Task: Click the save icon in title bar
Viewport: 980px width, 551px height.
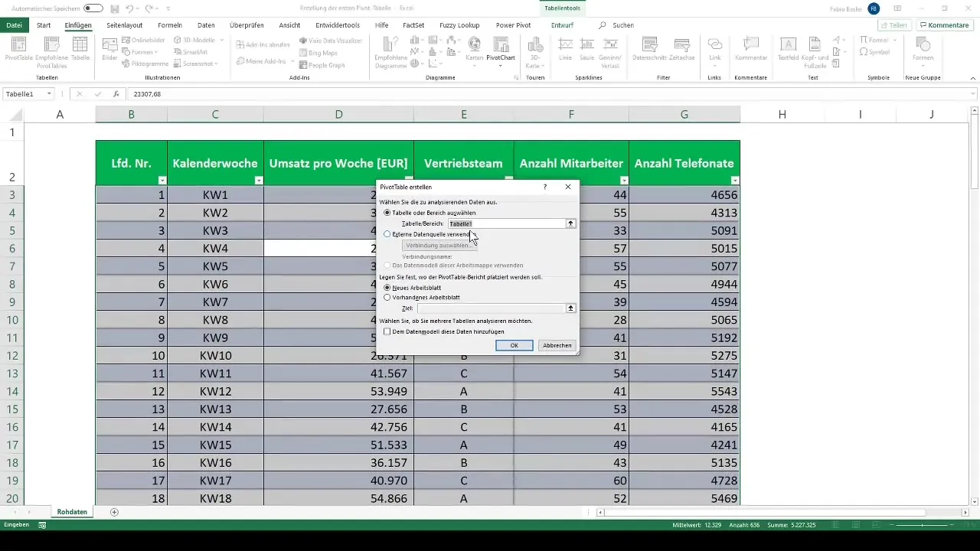Action: (x=115, y=8)
